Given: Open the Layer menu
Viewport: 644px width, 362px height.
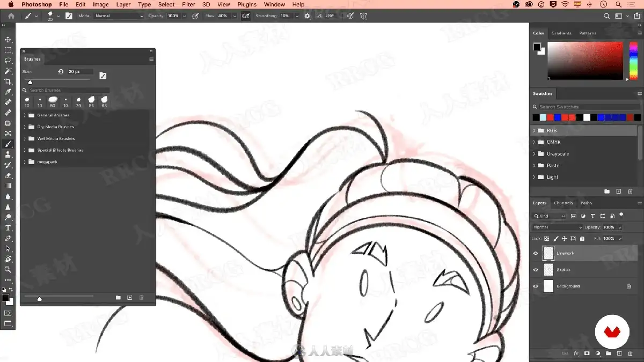Looking at the screenshot, I should (123, 4).
